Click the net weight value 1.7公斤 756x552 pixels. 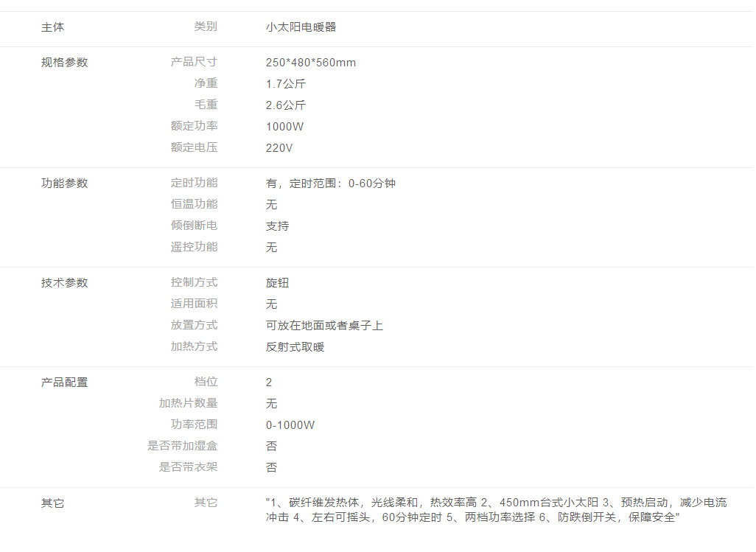coord(285,84)
